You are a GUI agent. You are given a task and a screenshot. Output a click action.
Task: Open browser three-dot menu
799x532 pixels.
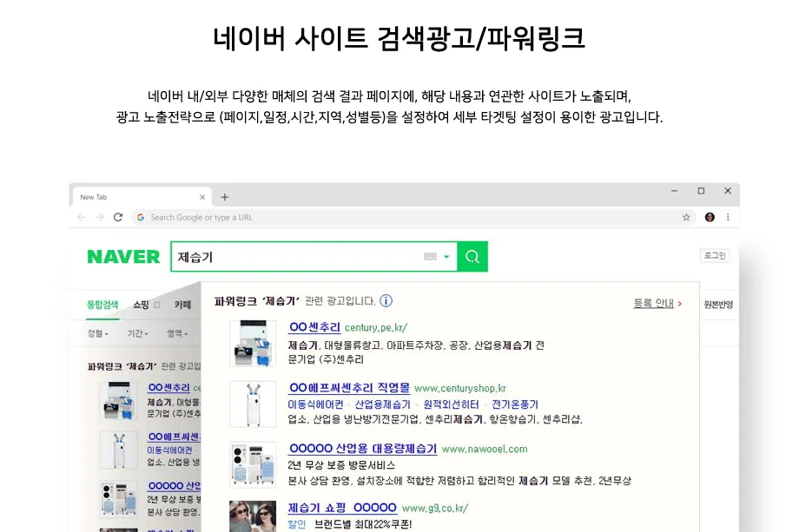728,217
